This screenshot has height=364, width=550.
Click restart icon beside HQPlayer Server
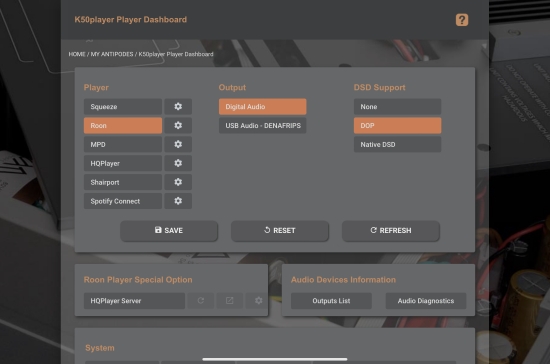[201, 301]
